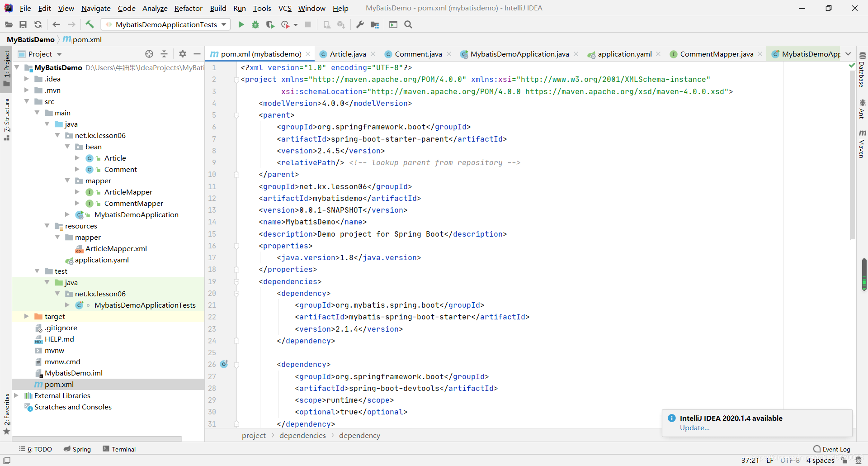Open Search Everywhere magnifier icon
This screenshot has height=466, width=868.
(x=408, y=24)
